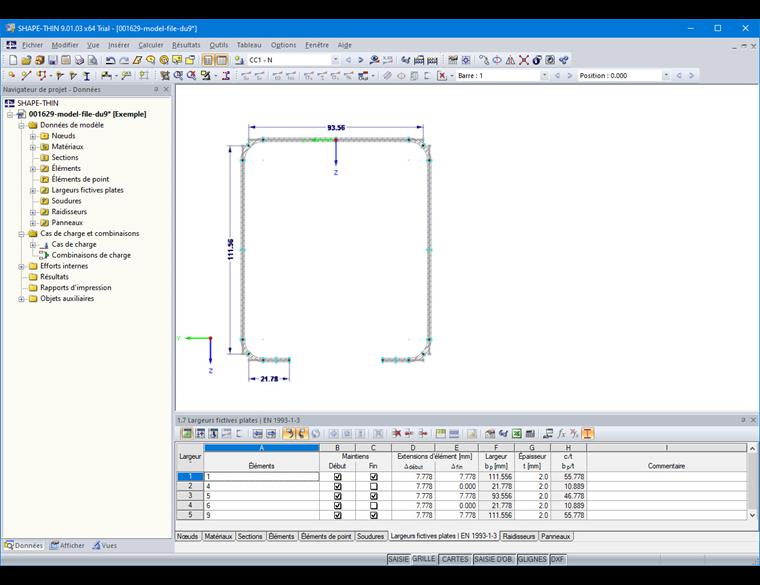Click table vertical scrollbar down arrow

(752, 515)
